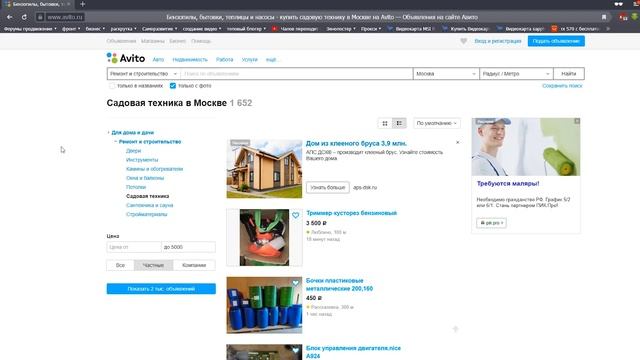Viewport: 640px width, 360px height.
Task: Open the Москва region dropdown
Action: [x=446, y=74]
